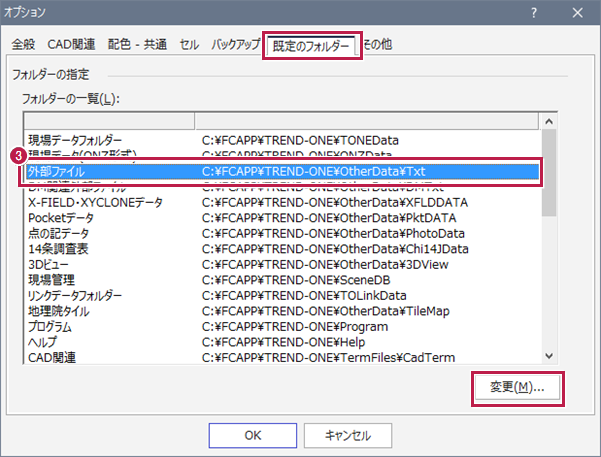Confirm with the OK button

(x=253, y=435)
